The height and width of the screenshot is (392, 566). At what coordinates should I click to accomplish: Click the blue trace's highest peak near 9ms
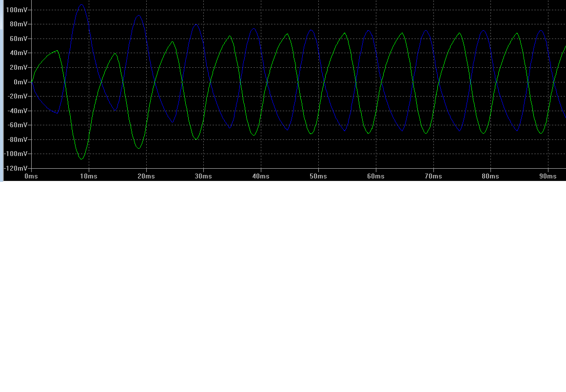pos(81,5)
